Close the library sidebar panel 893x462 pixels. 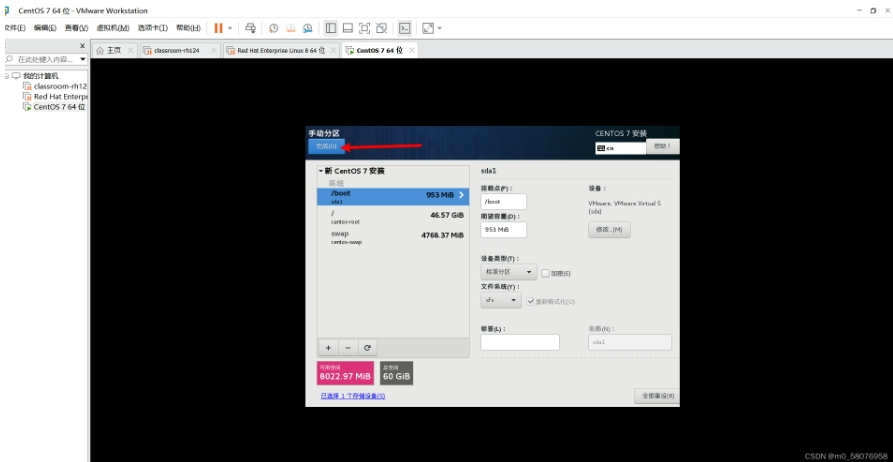(82, 46)
